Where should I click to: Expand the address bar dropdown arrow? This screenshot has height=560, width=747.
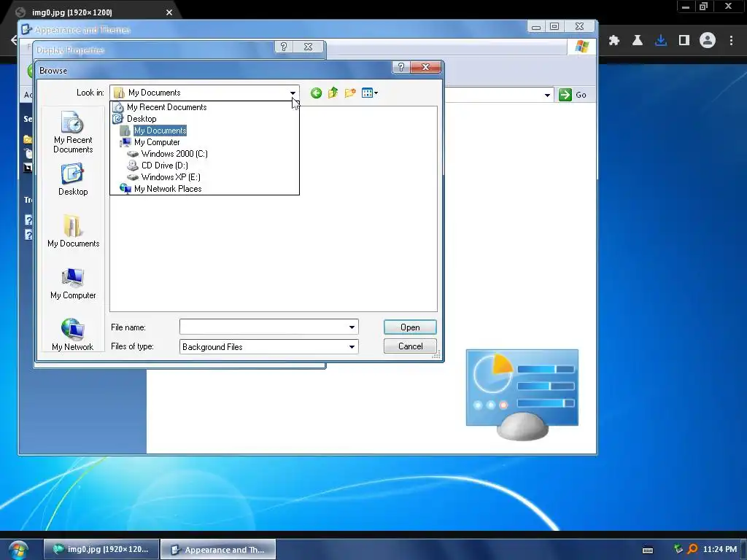tap(547, 96)
